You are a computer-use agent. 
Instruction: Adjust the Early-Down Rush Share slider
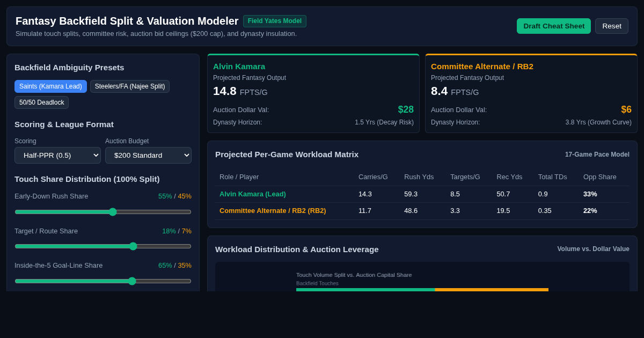point(103,212)
